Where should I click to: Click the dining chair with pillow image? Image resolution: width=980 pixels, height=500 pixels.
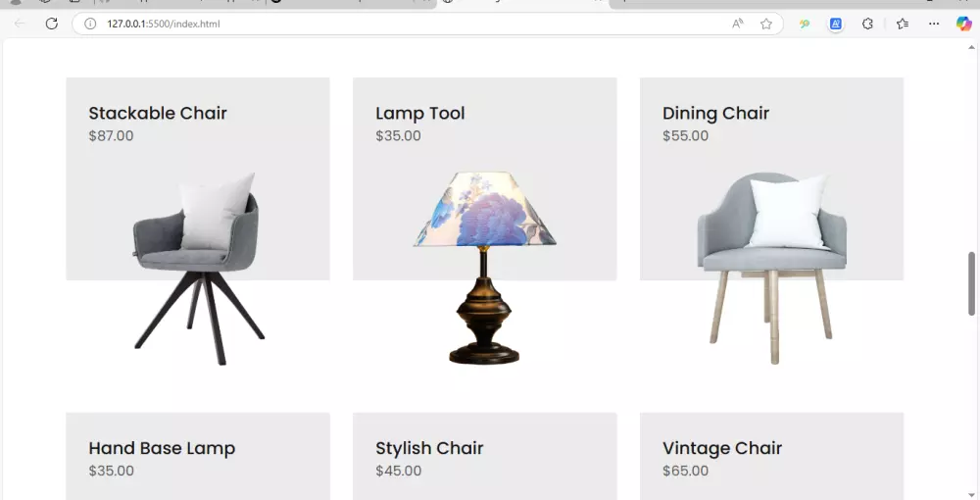(x=772, y=268)
